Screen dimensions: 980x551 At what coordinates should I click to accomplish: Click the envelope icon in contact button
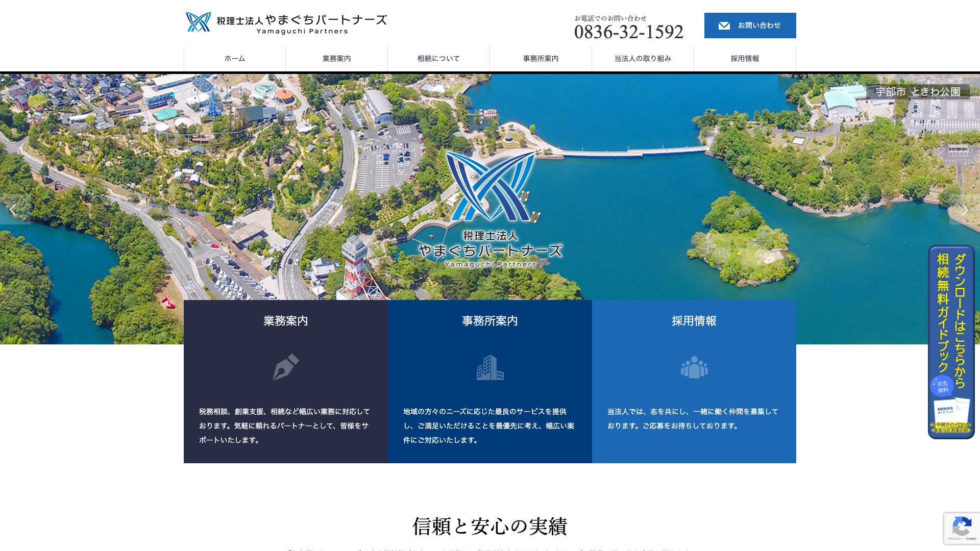[x=724, y=26]
